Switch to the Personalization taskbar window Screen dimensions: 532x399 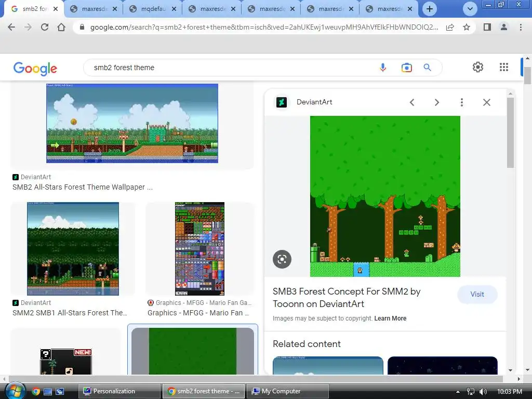pyautogui.click(x=119, y=391)
